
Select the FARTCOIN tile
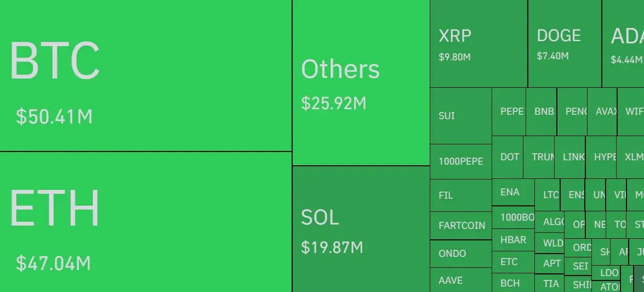tap(461, 226)
